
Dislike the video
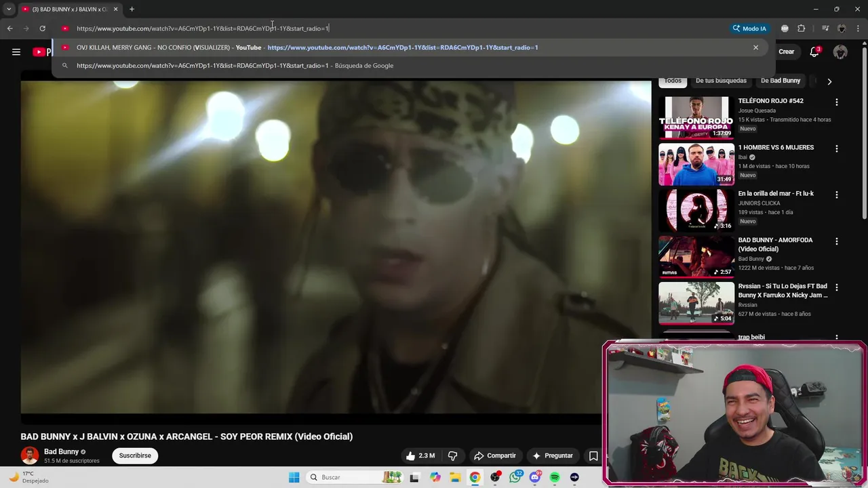[453, 455]
